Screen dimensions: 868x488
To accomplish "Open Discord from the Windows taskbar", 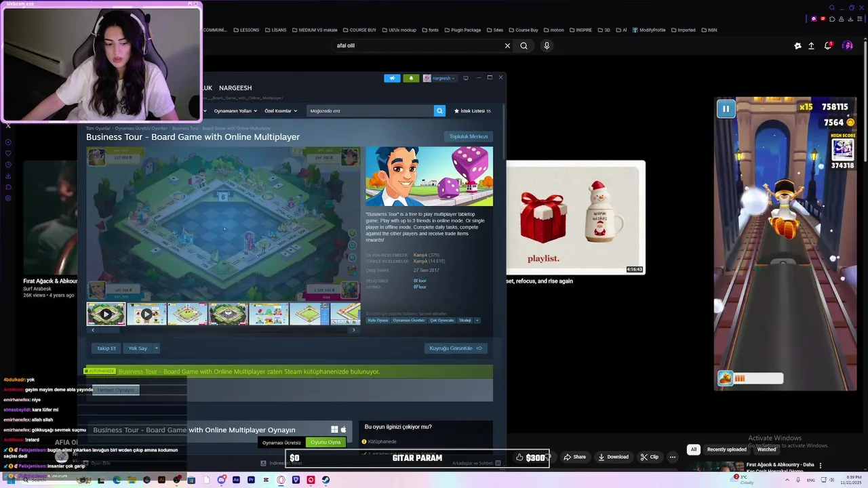I will pos(221,480).
